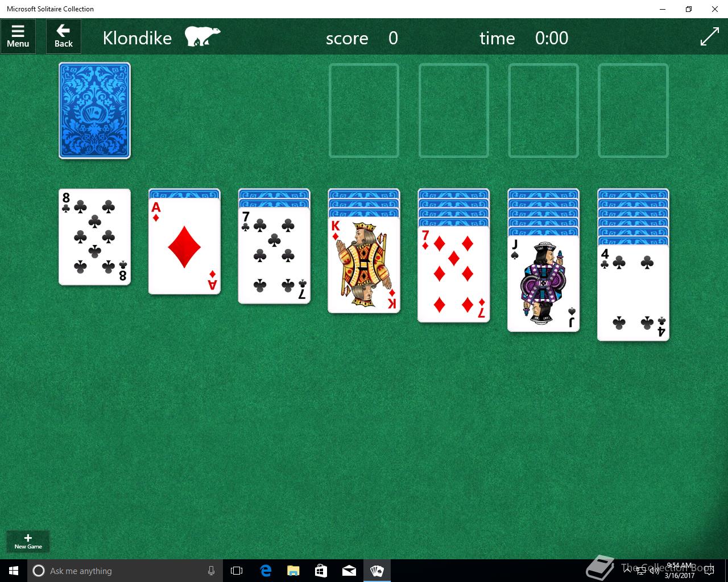728x582 pixels.
Task: Select the first empty foundation slot
Action: (x=364, y=110)
